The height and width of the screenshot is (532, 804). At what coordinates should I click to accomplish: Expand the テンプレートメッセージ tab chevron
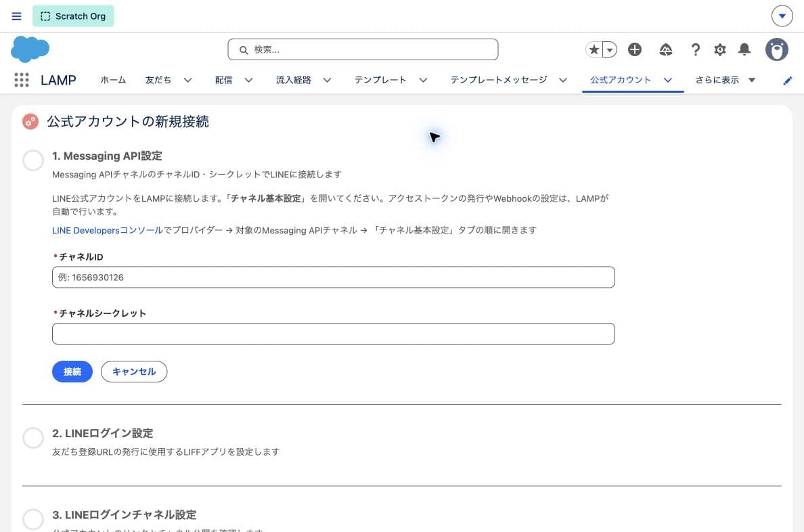click(563, 80)
